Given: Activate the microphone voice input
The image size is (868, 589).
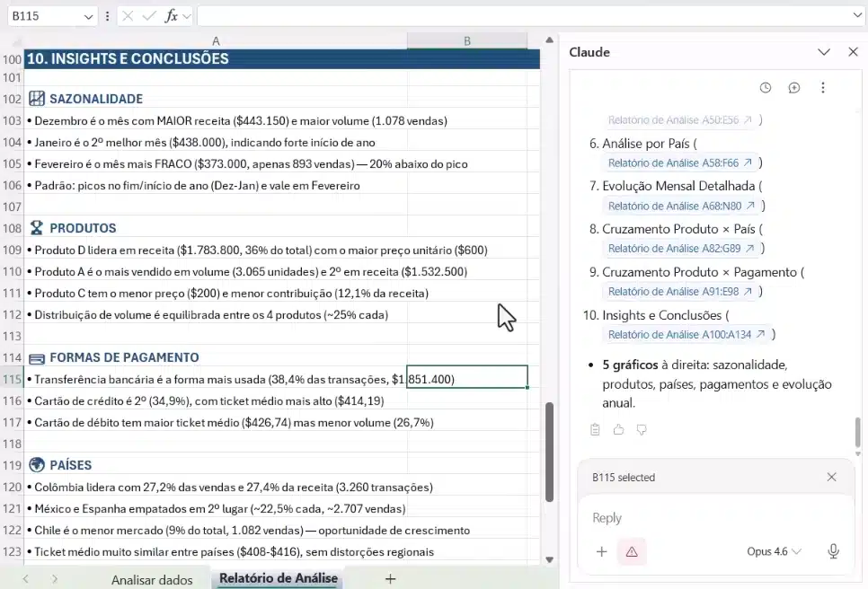Looking at the screenshot, I should click(x=833, y=551).
